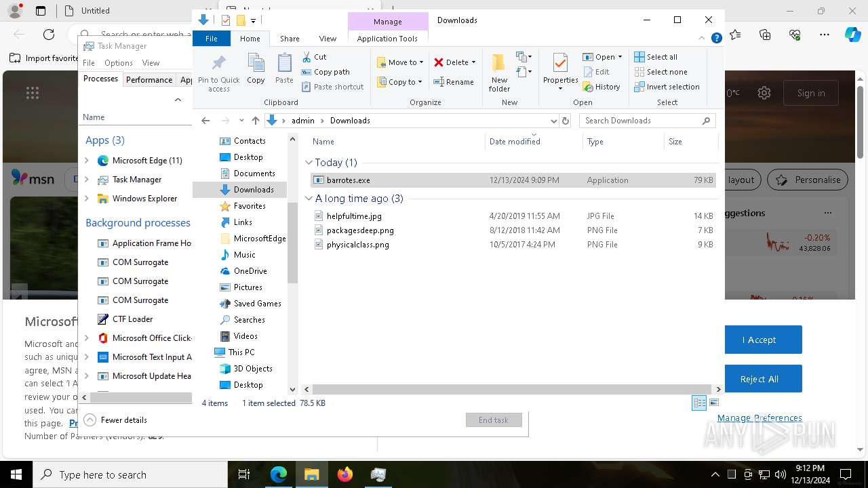Create a New folder
The width and height of the screenshot is (868, 488).
pyautogui.click(x=499, y=73)
